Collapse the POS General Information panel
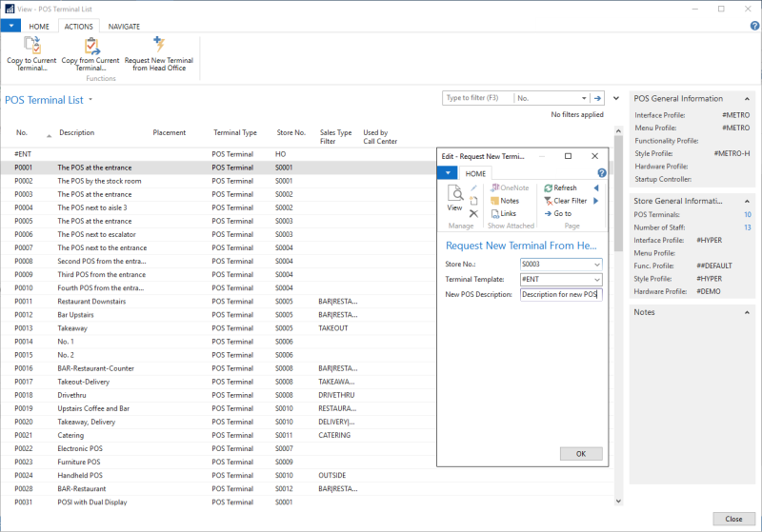Viewport: 762px width, 532px height. 745,98
